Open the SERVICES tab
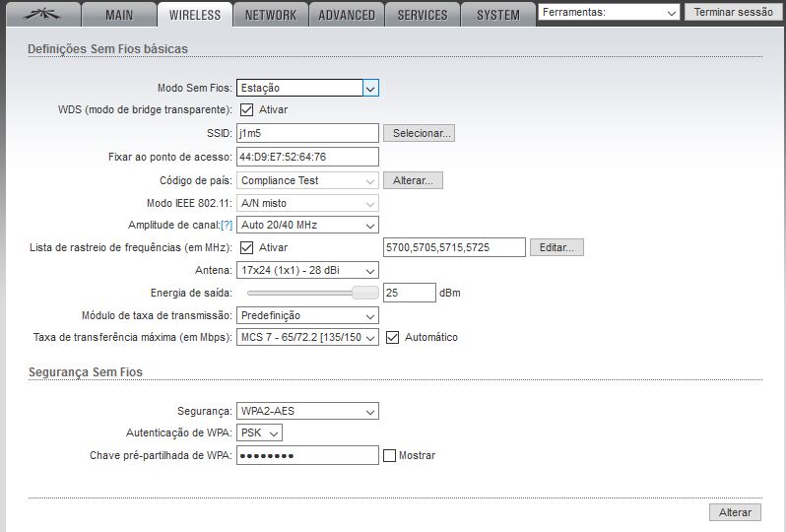The width and height of the screenshot is (786, 532). tap(423, 15)
